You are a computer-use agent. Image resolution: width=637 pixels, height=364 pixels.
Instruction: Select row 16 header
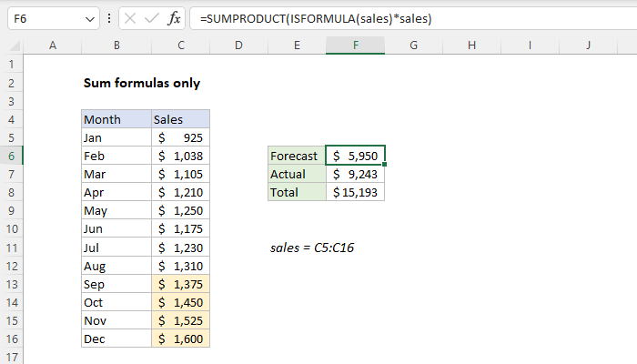pyautogui.click(x=11, y=339)
